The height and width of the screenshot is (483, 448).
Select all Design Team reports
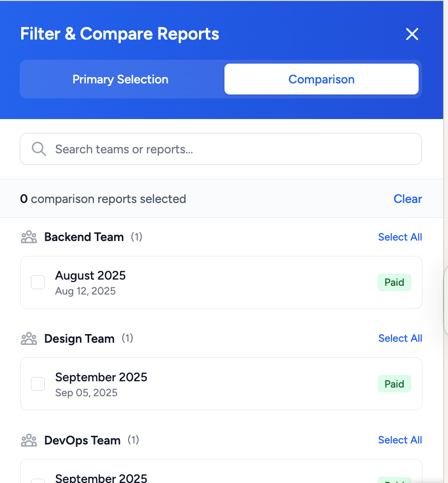[400, 338]
